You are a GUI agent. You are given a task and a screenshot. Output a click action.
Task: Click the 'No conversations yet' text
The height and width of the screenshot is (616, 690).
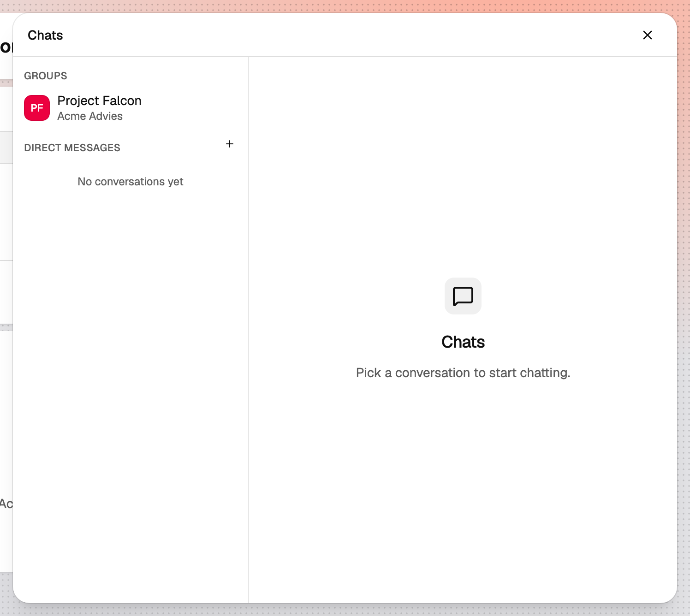131,182
